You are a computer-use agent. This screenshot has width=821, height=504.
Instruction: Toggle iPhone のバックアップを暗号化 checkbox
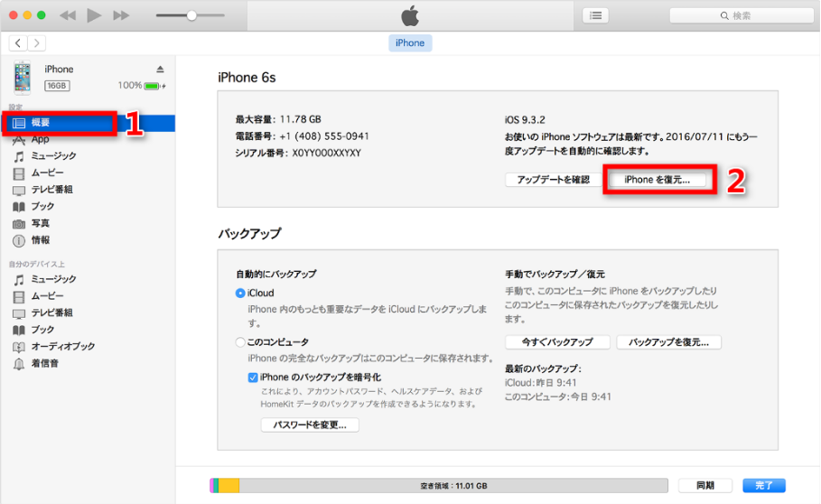pos(252,378)
